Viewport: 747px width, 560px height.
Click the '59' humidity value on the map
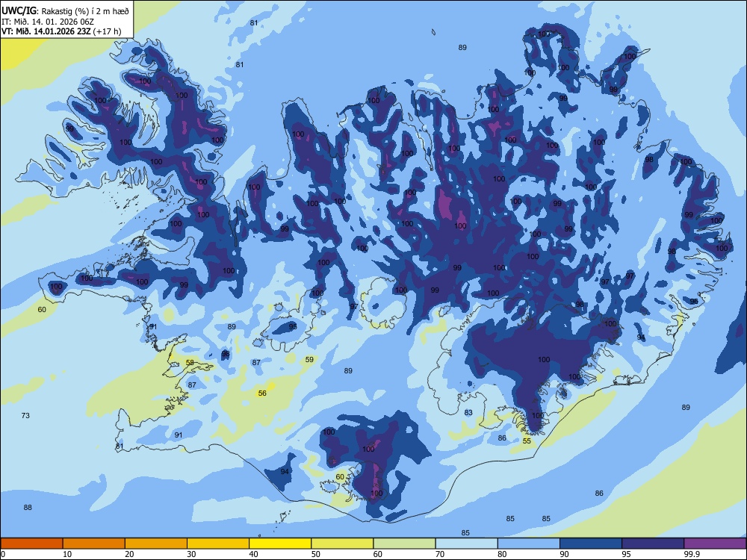tap(310, 360)
